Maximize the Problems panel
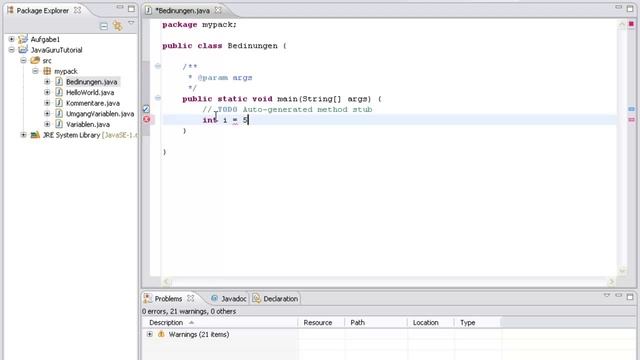 (630, 297)
